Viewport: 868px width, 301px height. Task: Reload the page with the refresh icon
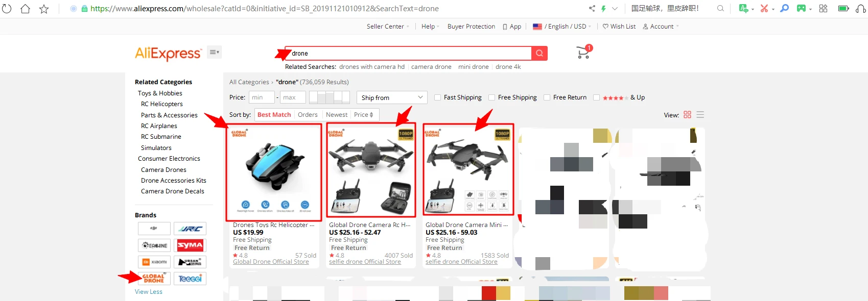point(7,9)
